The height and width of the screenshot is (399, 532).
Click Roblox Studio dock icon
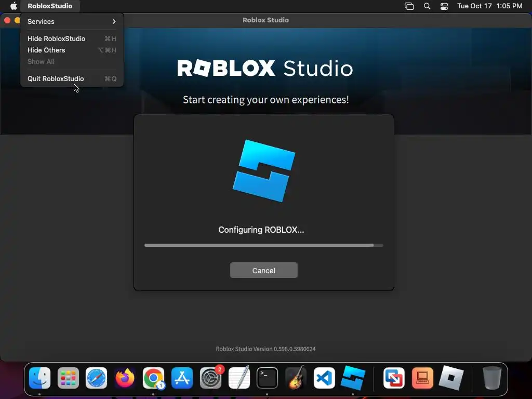tap(353, 378)
